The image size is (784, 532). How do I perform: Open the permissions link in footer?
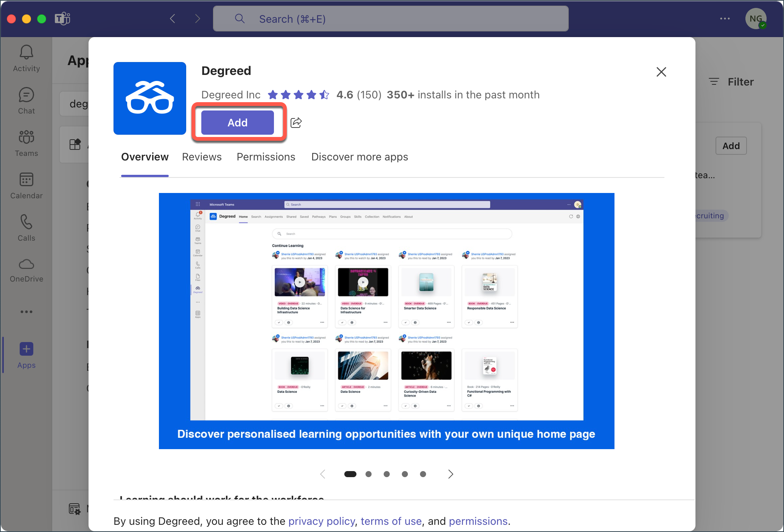(478, 521)
